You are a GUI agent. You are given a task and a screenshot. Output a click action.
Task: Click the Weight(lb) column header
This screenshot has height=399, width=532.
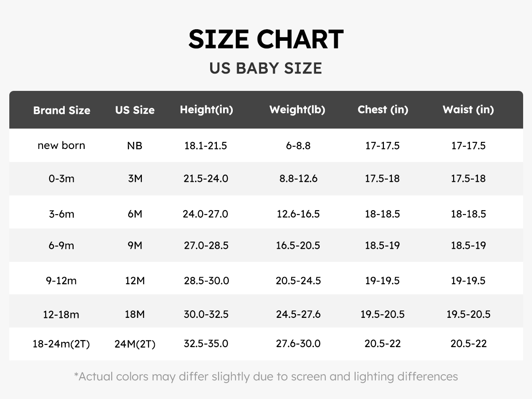[x=297, y=110]
